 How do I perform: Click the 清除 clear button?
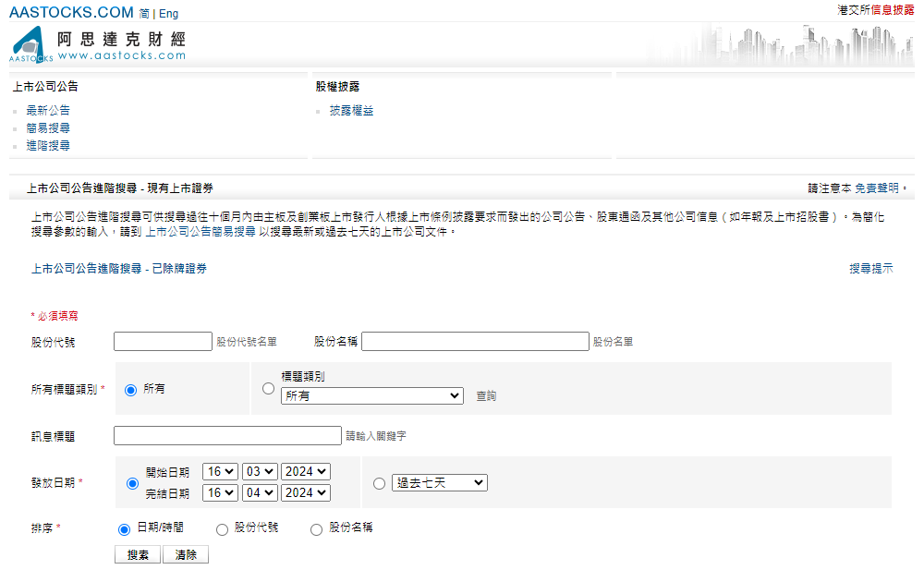coord(186,555)
